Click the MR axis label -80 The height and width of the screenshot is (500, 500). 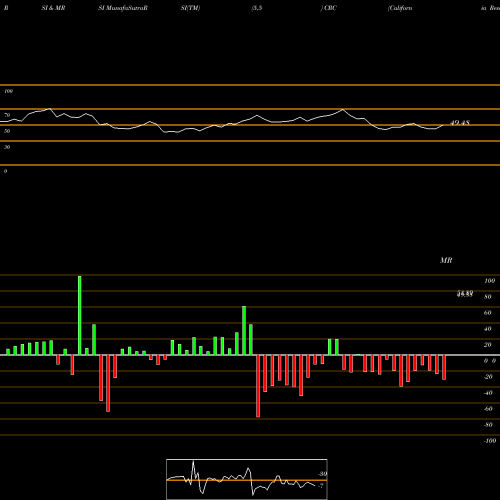pos(488,425)
